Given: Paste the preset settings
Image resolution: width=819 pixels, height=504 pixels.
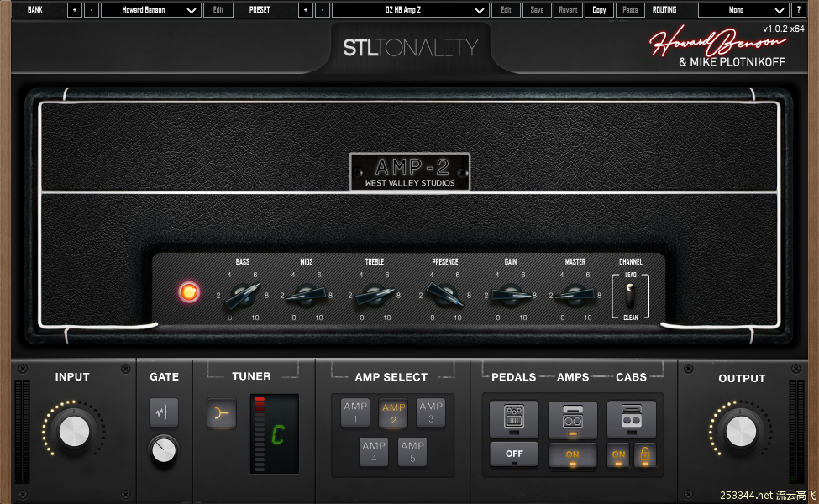Looking at the screenshot, I should tap(631, 9).
